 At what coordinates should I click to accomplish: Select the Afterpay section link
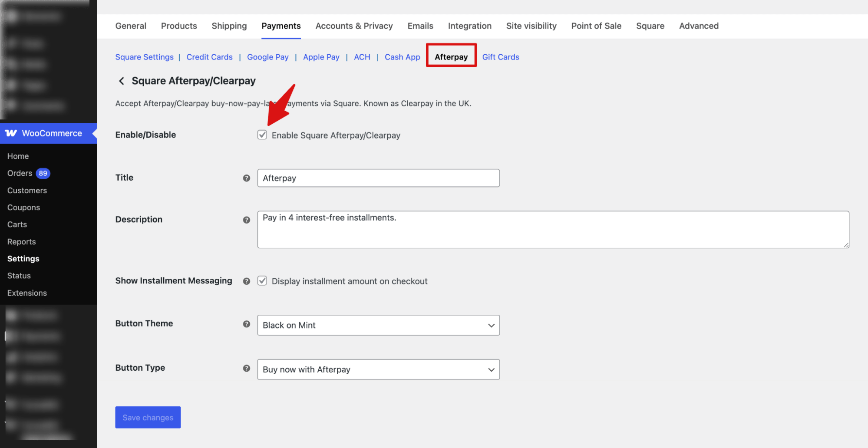point(451,57)
